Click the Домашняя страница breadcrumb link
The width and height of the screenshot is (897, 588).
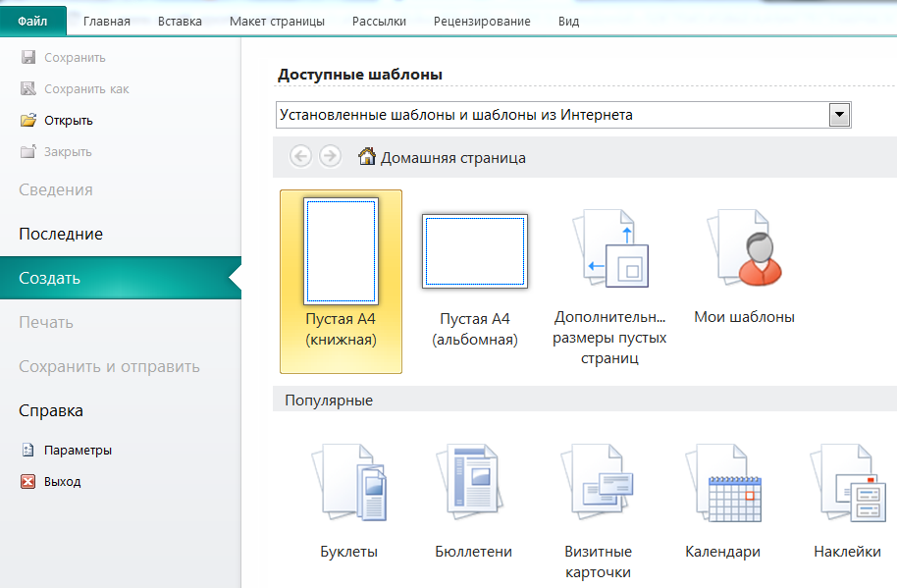click(453, 157)
